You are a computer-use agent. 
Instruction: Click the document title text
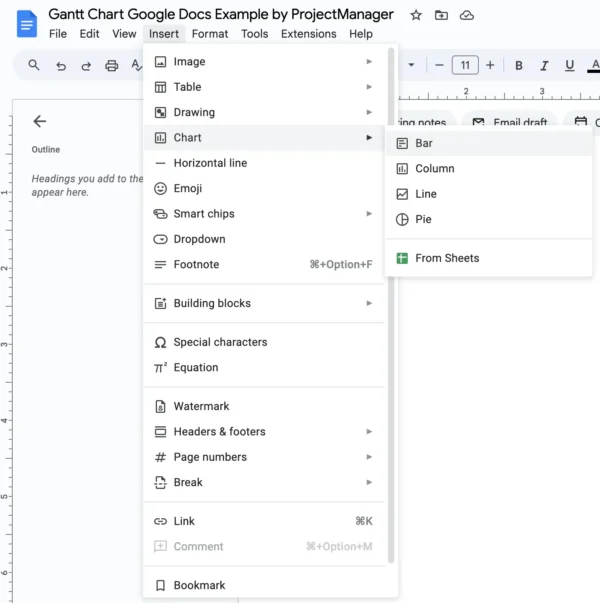pyautogui.click(x=221, y=15)
